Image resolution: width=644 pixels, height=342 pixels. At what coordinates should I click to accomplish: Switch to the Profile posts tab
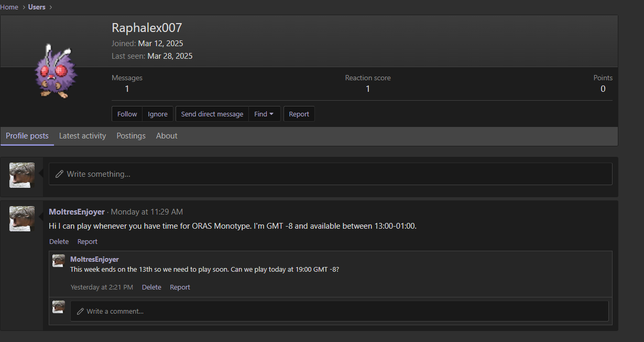click(x=27, y=136)
